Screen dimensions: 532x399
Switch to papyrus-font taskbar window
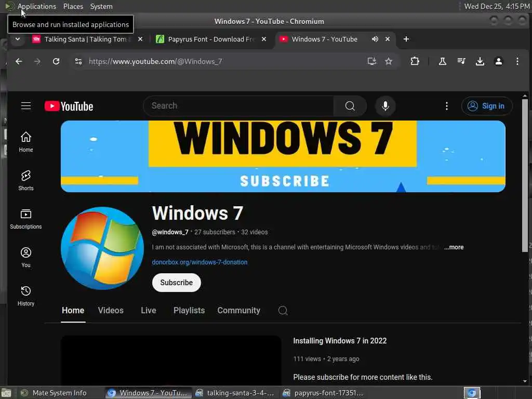click(x=323, y=393)
